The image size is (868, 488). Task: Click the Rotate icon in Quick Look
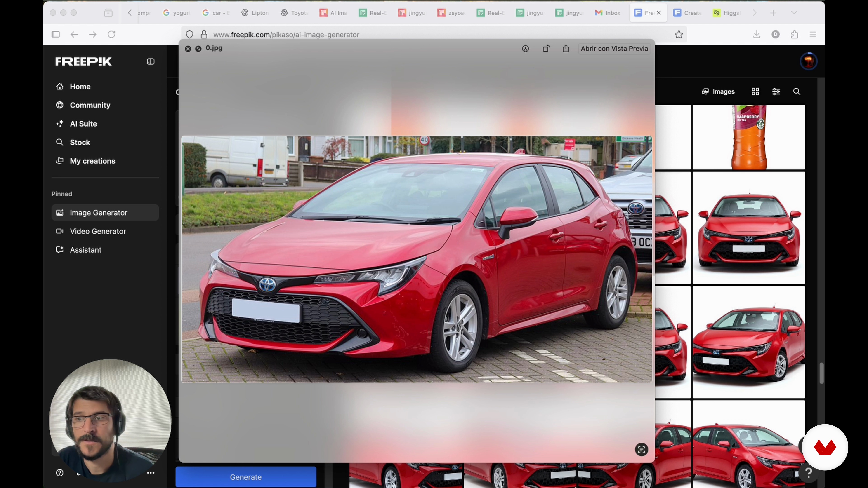[546, 49]
